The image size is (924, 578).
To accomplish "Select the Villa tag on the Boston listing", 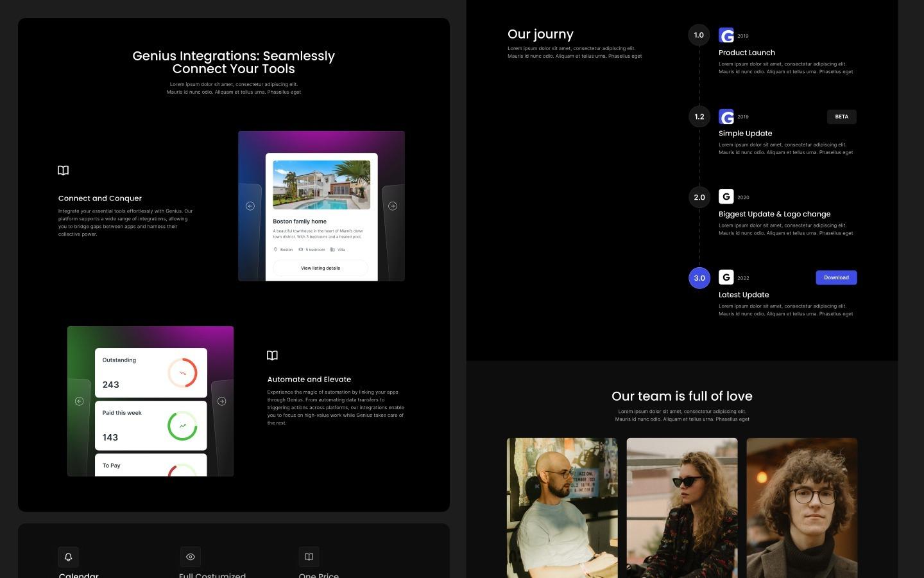I will (340, 250).
